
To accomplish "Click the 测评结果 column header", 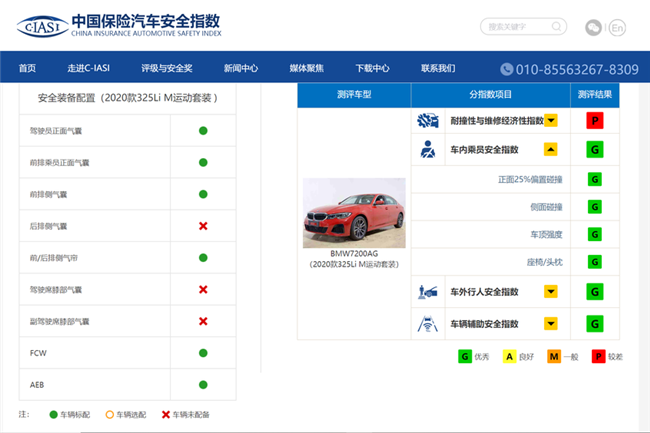I will tap(595, 94).
